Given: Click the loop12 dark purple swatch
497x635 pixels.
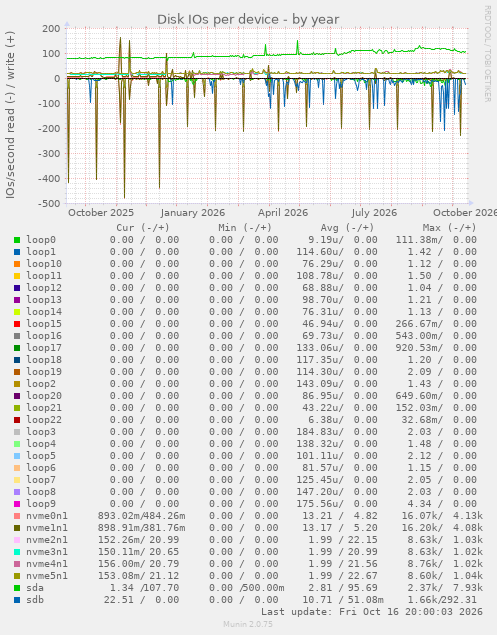Looking at the screenshot, I should [17, 288].
